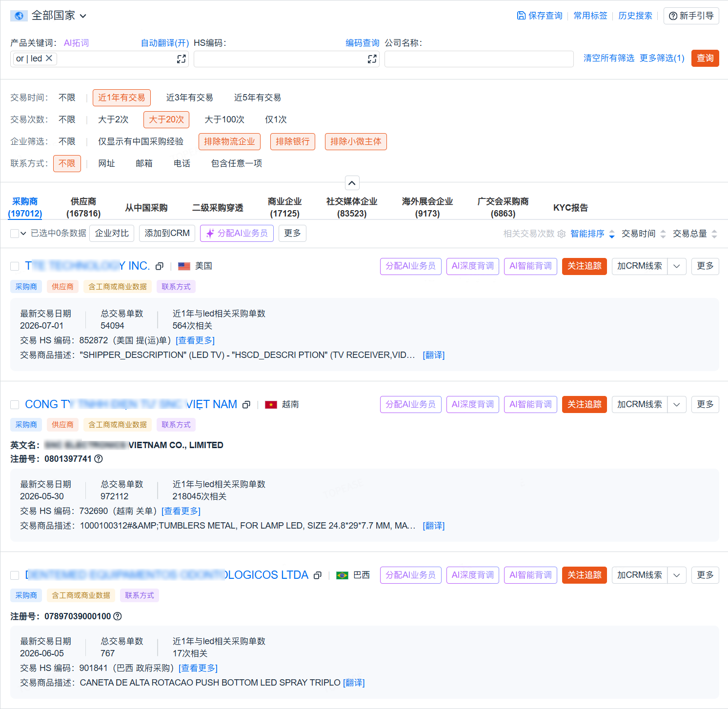This screenshot has height=709, width=728.
Task: Toggle 排除小微主体 filter
Action: click(x=356, y=141)
